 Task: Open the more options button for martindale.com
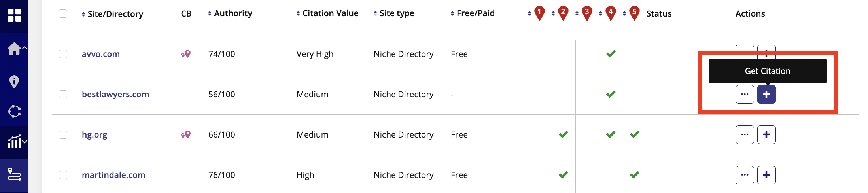coord(745,175)
